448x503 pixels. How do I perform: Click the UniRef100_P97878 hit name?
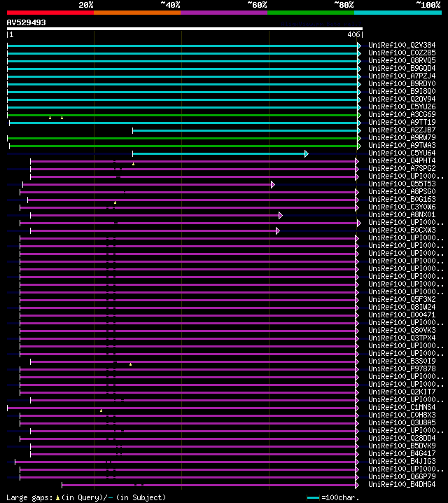tap(402, 368)
